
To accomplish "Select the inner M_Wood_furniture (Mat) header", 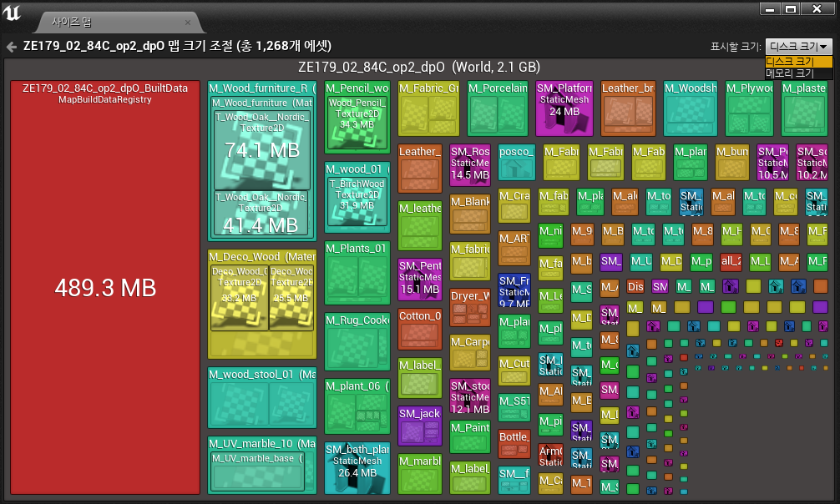I will [x=262, y=103].
